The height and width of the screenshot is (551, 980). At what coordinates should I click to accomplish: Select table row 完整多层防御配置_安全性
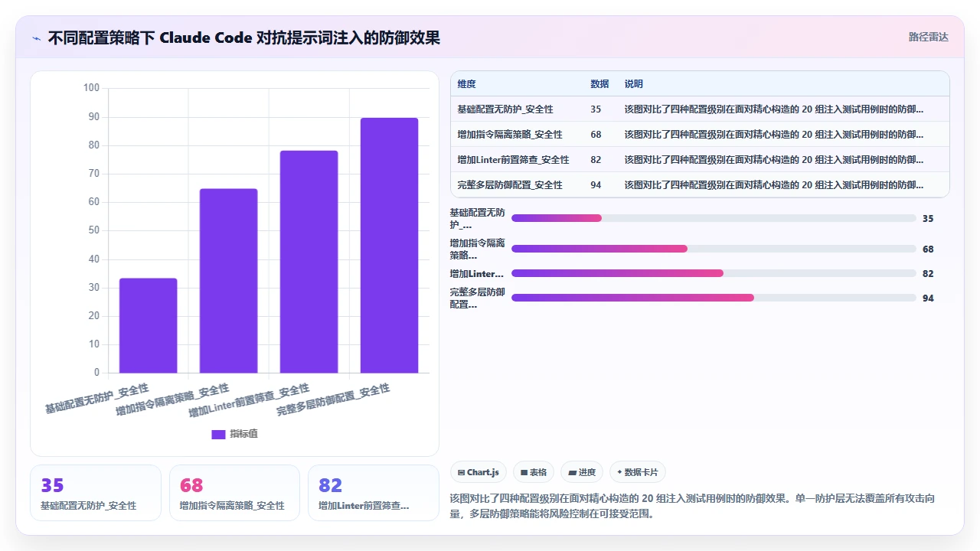pyautogui.click(x=700, y=185)
